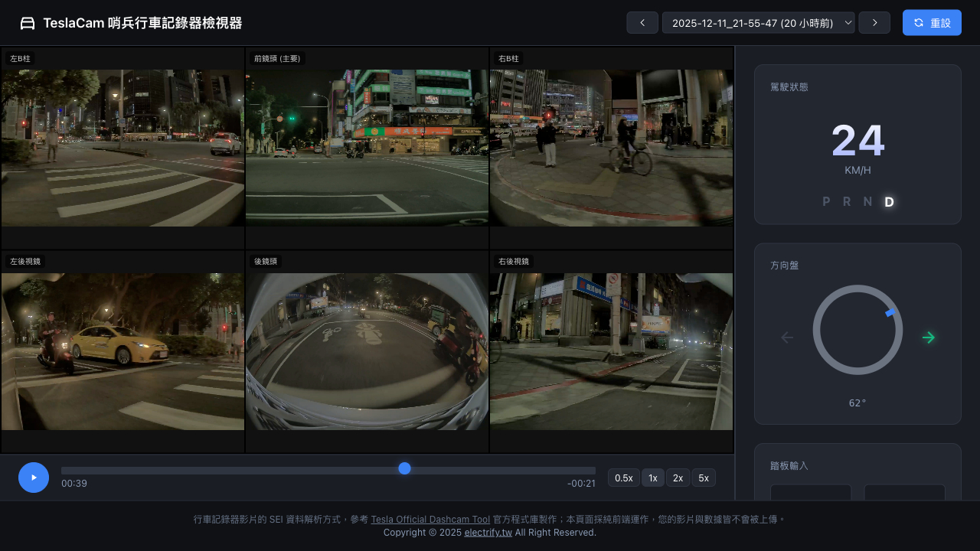The width and height of the screenshot is (980, 551).
Task: Click the video progress slider handle
Action: point(405,468)
